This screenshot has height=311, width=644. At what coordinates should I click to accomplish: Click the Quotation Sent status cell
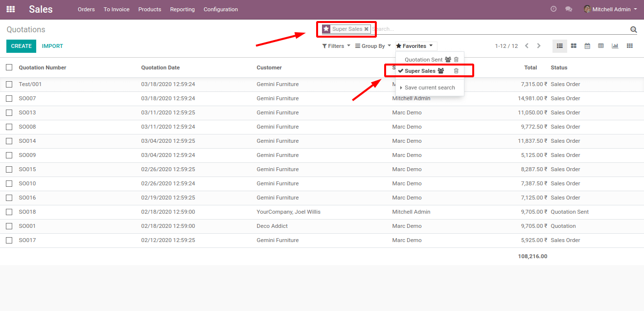(x=570, y=212)
